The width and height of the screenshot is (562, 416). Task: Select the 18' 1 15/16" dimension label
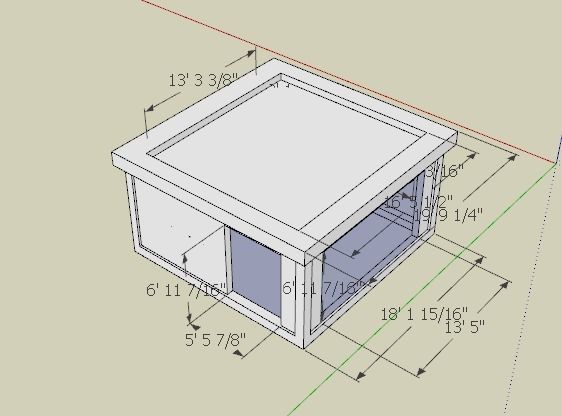(424, 314)
